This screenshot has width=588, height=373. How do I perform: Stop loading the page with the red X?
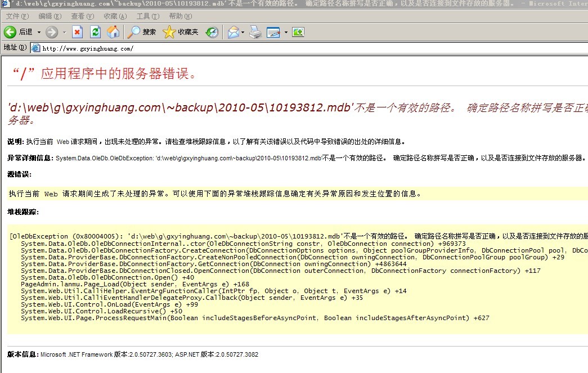click(78, 32)
